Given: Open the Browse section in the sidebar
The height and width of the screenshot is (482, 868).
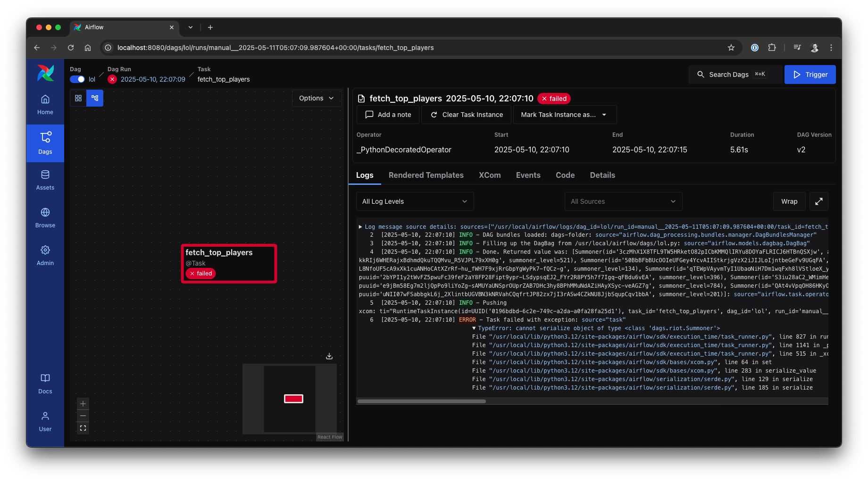Looking at the screenshot, I should [45, 218].
